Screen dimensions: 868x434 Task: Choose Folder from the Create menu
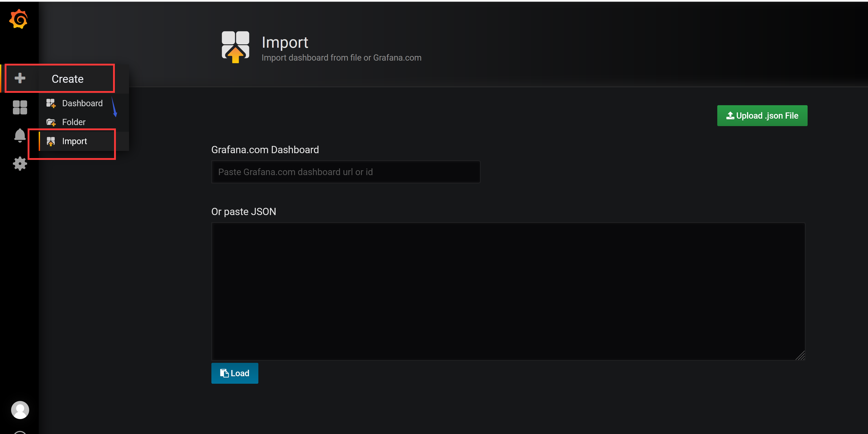(x=74, y=122)
